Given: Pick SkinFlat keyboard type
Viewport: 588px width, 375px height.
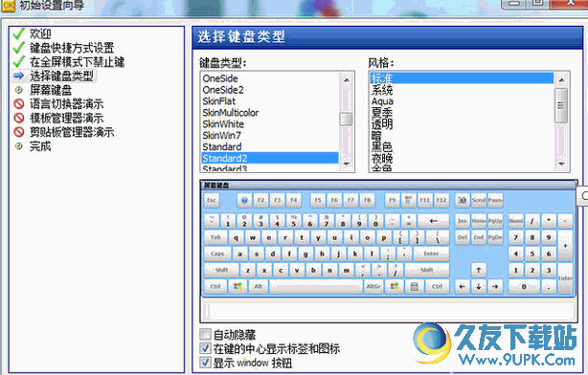Looking at the screenshot, I should coord(270,101).
